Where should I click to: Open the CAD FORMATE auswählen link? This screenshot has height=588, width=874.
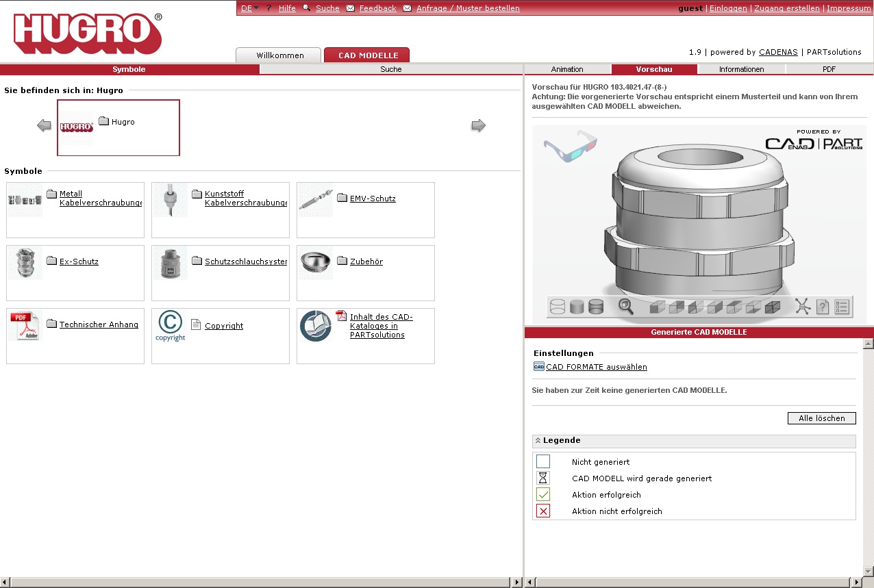(x=596, y=367)
